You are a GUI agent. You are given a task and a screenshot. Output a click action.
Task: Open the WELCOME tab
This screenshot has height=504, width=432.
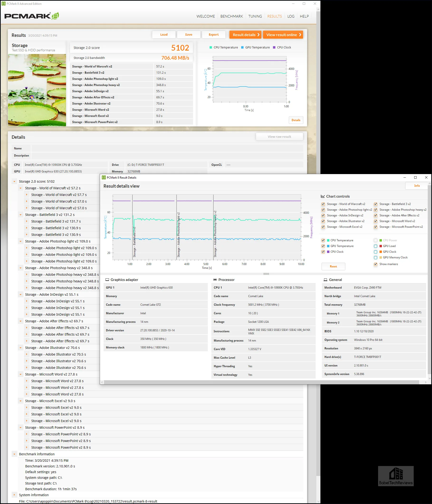point(205,16)
